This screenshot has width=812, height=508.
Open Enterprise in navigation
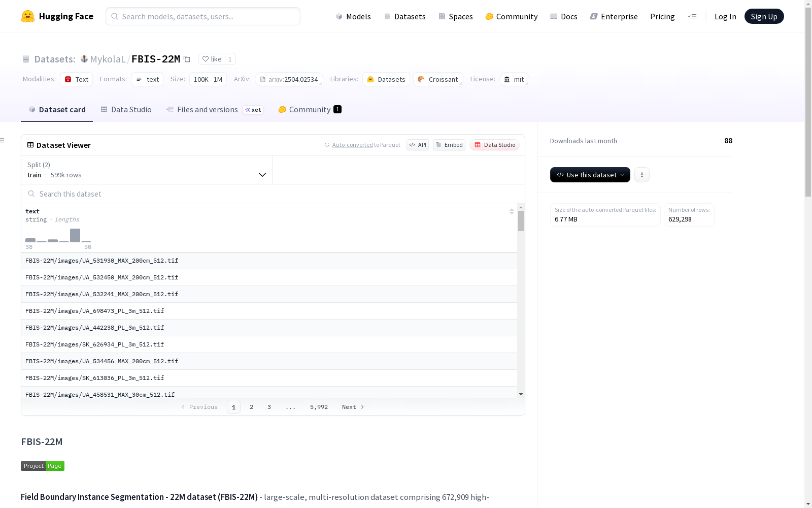tap(614, 16)
